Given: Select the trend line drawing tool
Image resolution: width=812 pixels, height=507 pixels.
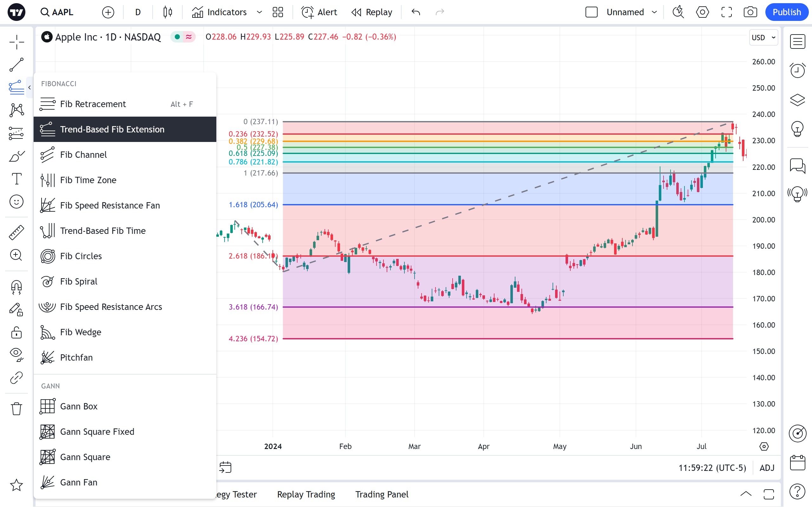Looking at the screenshot, I should pos(16,65).
